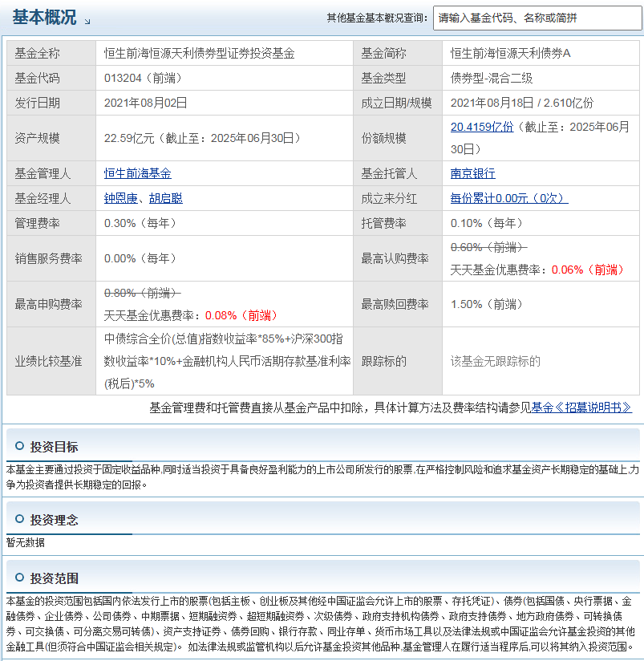Click the circle icon beside 投资理念

pyautogui.click(x=19, y=518)
